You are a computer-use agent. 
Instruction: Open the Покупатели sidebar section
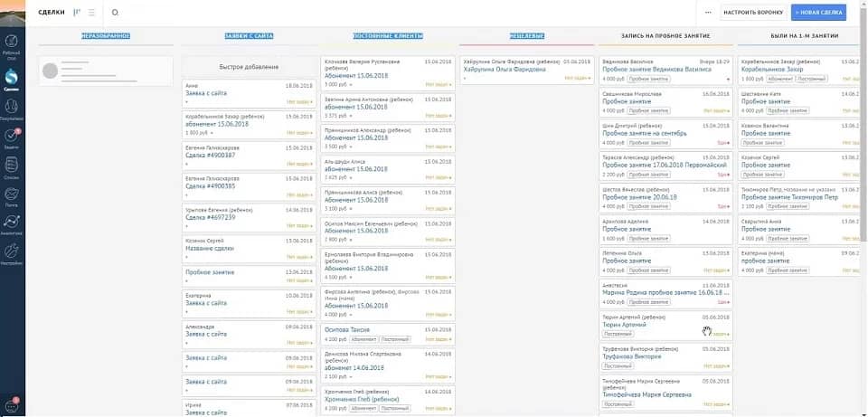pyautogui.click(x=12, y=109)
